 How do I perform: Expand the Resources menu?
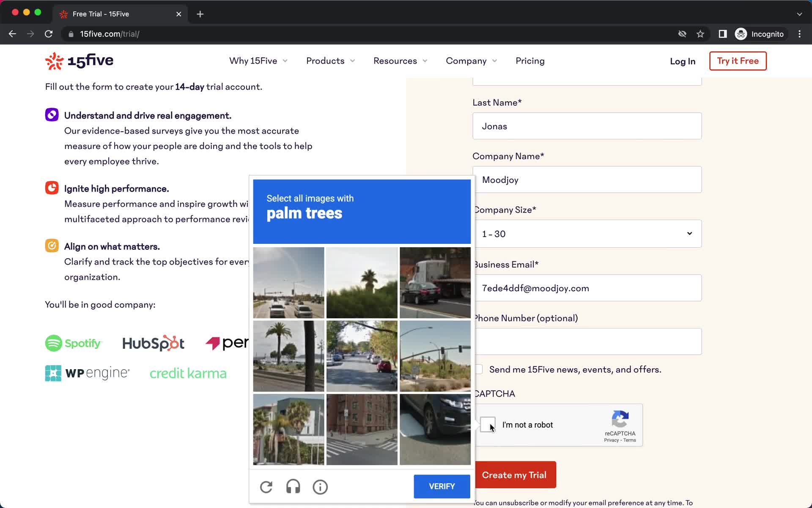pos(400,61)
